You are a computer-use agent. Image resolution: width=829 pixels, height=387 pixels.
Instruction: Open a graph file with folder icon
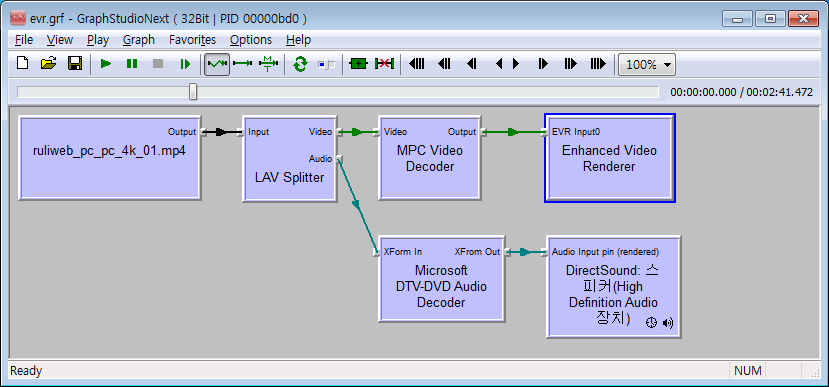click(x=48, y=64)
